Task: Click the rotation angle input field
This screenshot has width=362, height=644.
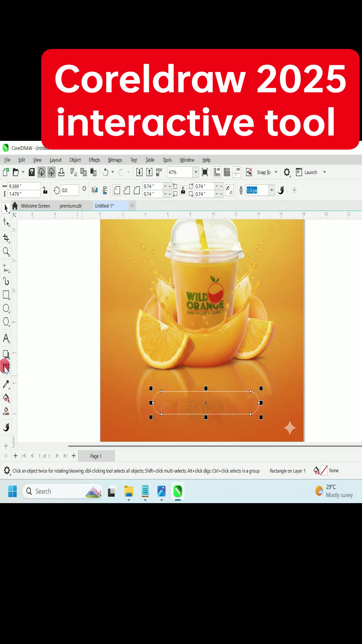Action: [x=70, y=191]
